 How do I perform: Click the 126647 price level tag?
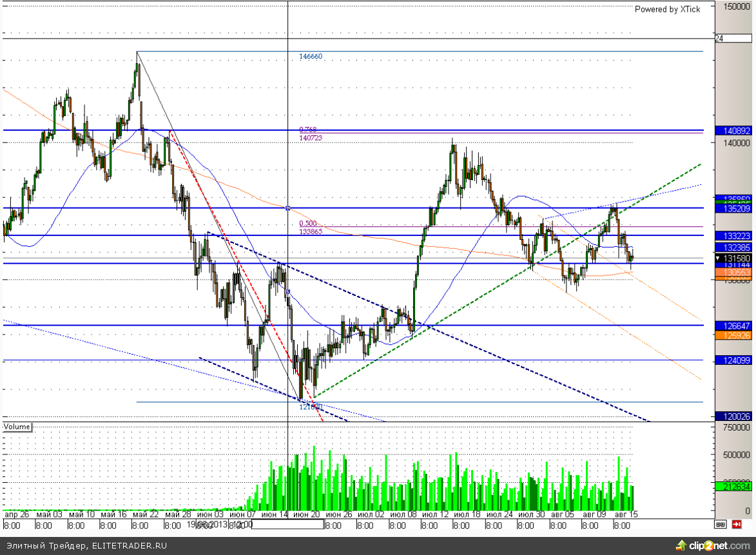pyautogui.click(x=734, y=326)
